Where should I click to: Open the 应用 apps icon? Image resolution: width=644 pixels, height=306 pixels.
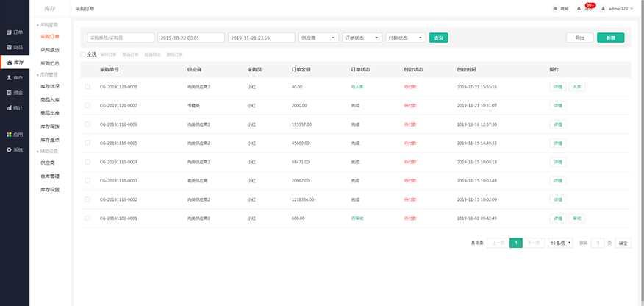pos(15,135)
